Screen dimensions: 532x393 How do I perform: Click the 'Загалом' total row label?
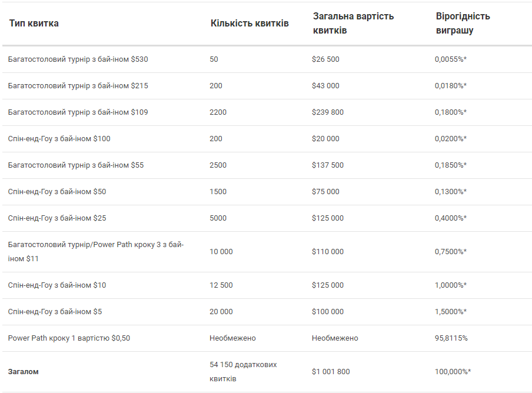coord(24,372)
